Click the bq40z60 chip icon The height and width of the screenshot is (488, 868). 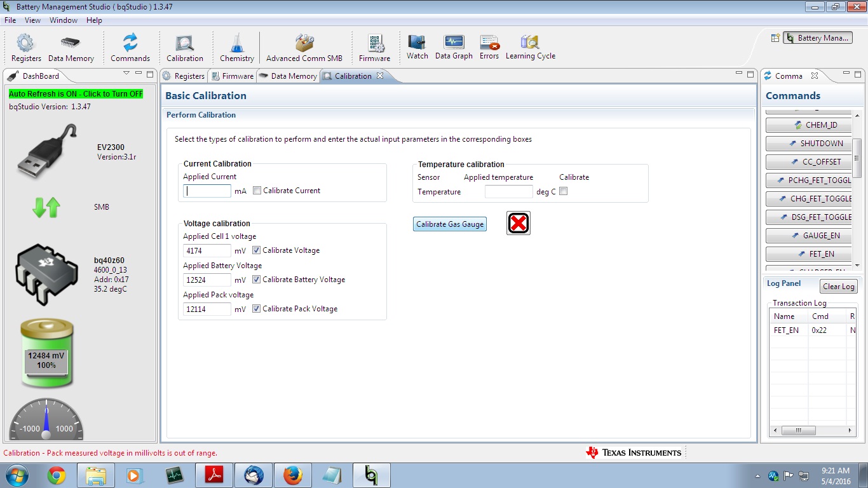pos(46,274)
